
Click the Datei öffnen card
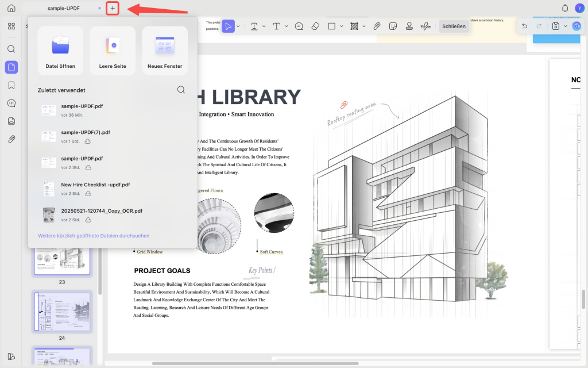point(60,51)
